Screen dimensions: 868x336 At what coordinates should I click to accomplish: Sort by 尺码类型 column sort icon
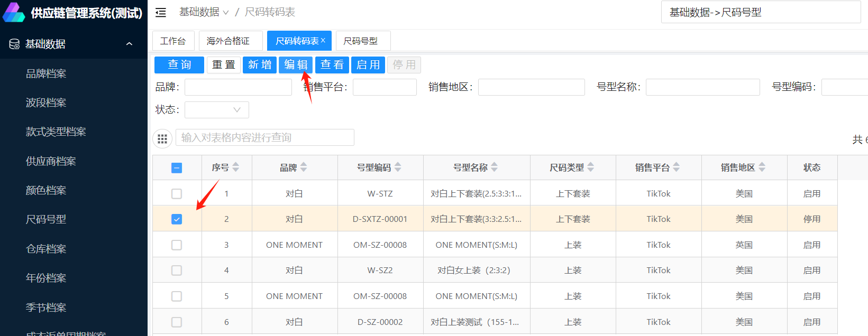591,167
